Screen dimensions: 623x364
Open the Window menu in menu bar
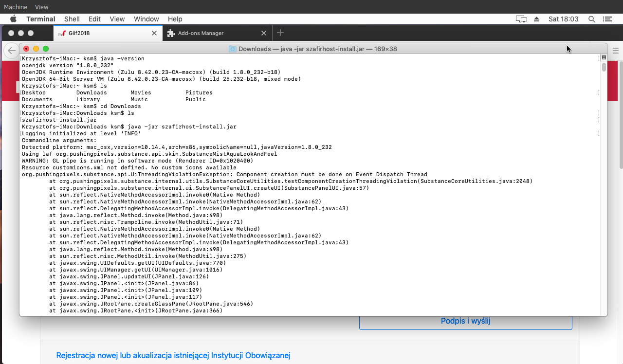(146, 19)
